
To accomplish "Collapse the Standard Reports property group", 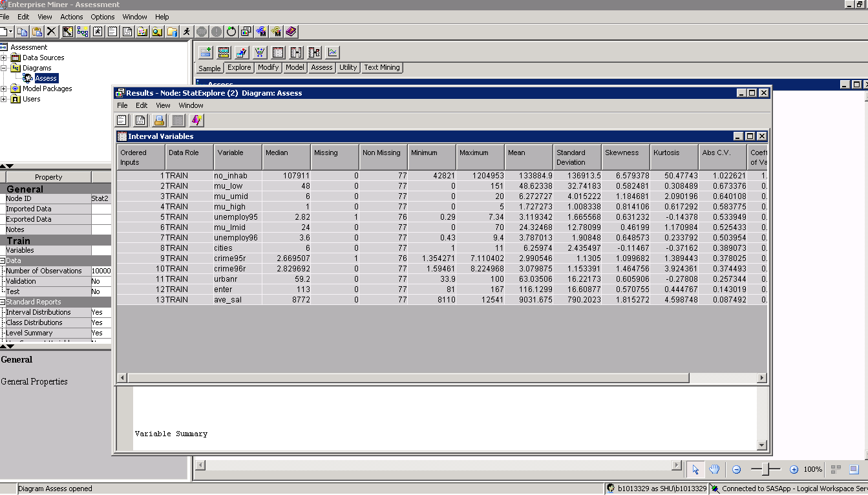I will coord(3,302).
